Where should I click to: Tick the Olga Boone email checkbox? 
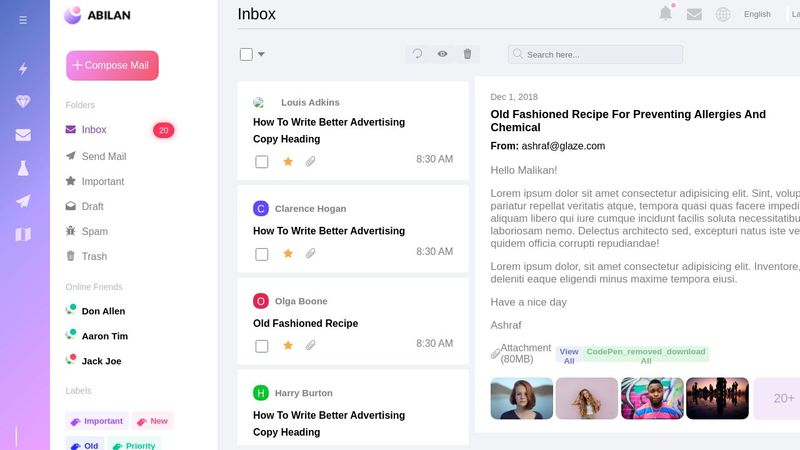262,346
